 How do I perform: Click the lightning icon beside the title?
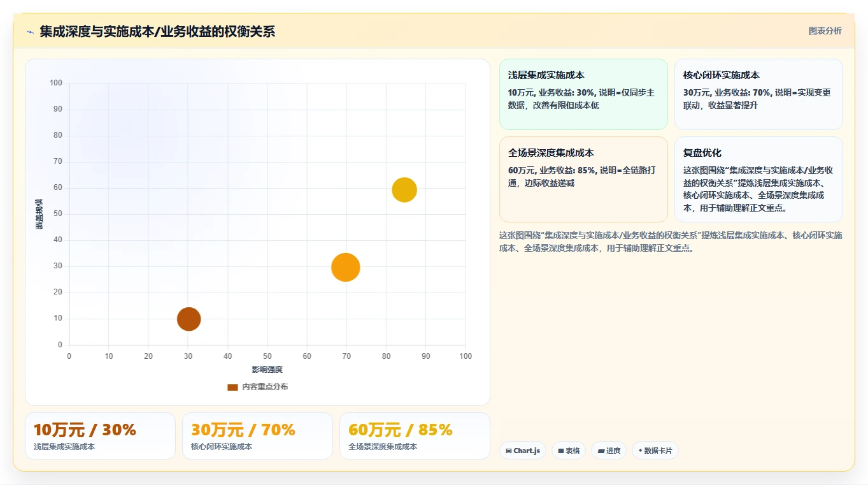click(x=30, y=32)
